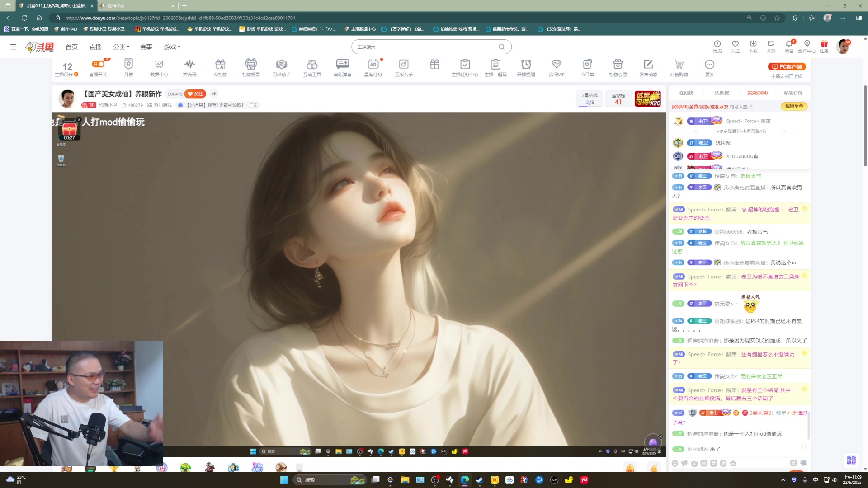This screenshot has height=488, width=868.
Task: Open File Explorer on the taskbar
Action: click(x=405, y=480)
